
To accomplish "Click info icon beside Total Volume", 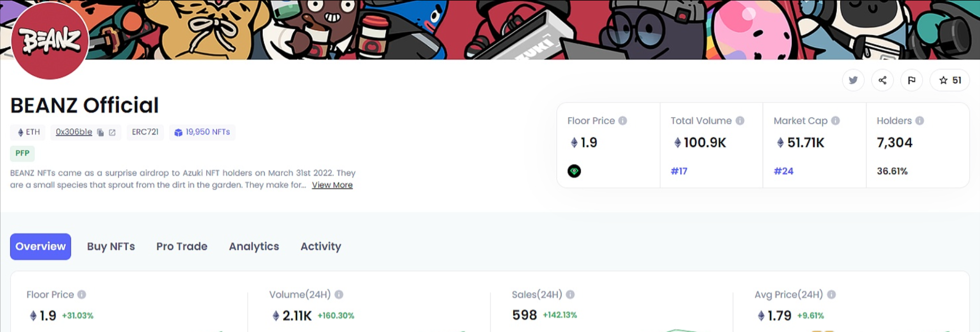I will tap(740, 121).
